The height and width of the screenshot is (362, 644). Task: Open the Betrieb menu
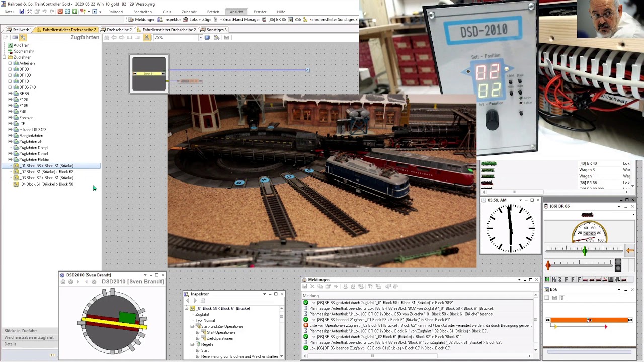[x=213, y=12]
